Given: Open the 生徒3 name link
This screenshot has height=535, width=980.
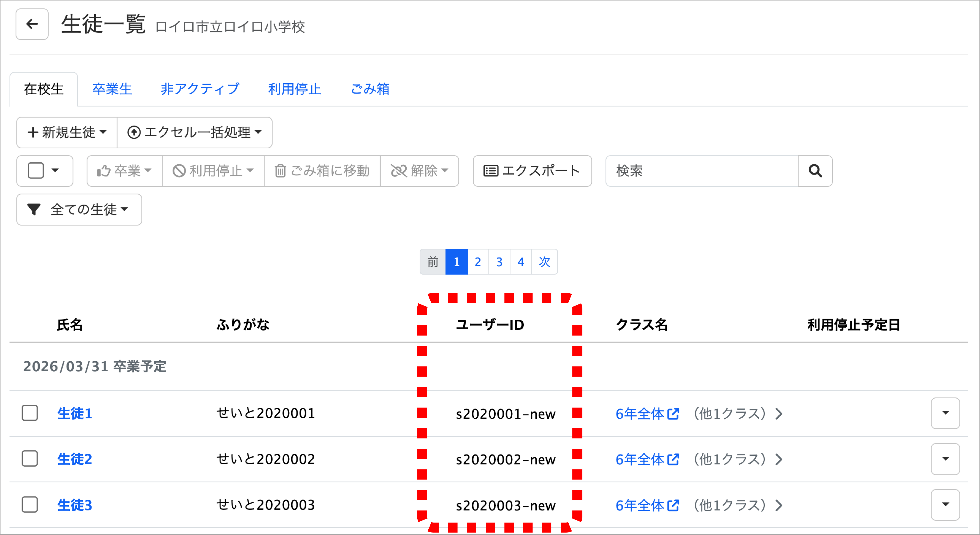Looking at the screenshot, I should tap(75, 505).
